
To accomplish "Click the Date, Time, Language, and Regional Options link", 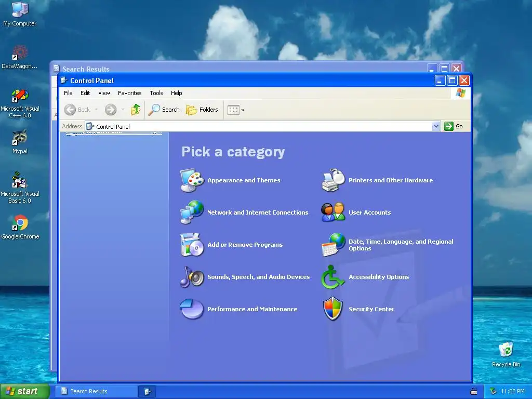I will [x=401, y=245].
